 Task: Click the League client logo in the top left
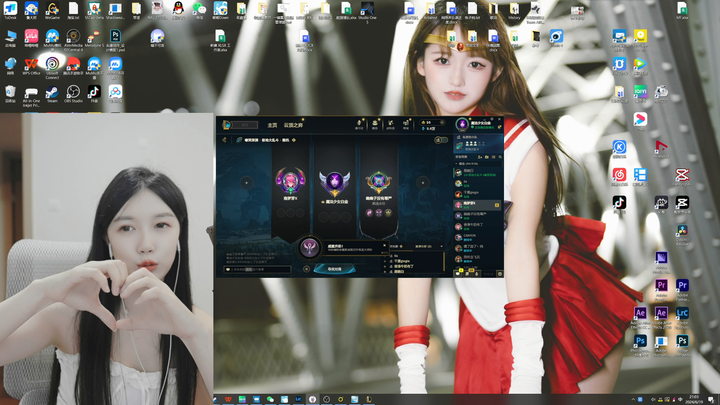226,124
